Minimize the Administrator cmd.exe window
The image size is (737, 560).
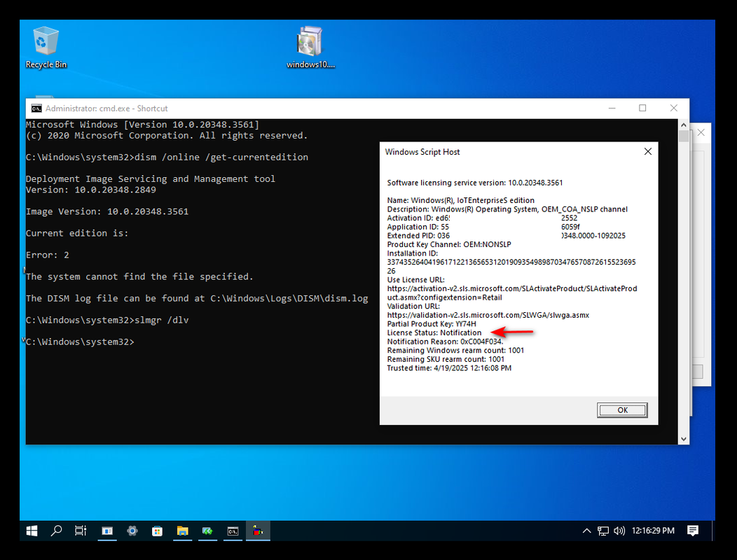pos(612,108)
